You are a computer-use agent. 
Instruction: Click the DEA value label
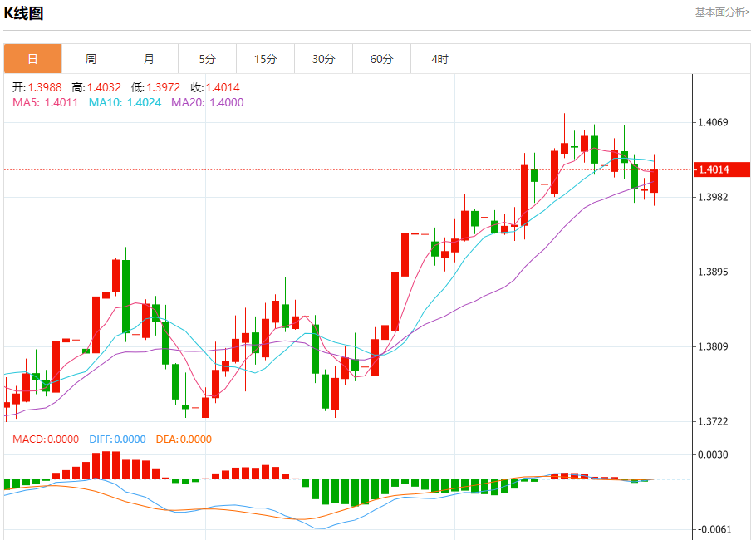pos(184,439)
